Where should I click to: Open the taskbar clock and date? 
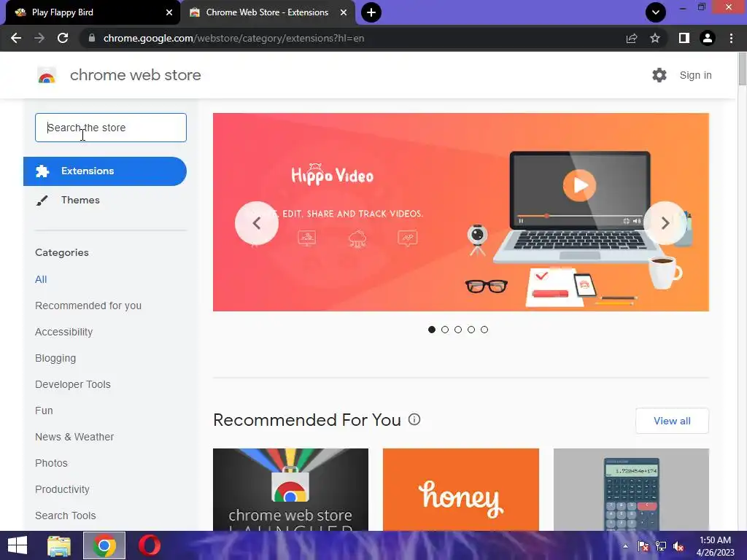715,546
